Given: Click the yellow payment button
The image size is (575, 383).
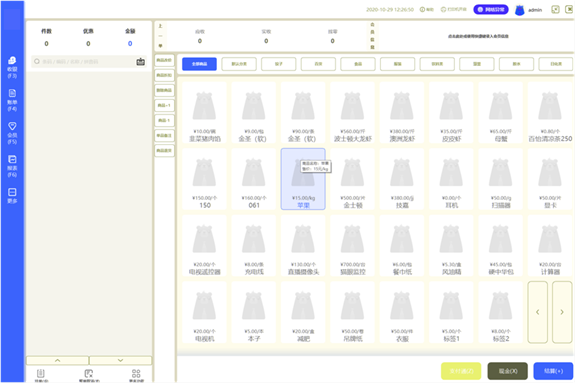Looking at the screenshot, I should pyautogui.click(x=461, y=371).
